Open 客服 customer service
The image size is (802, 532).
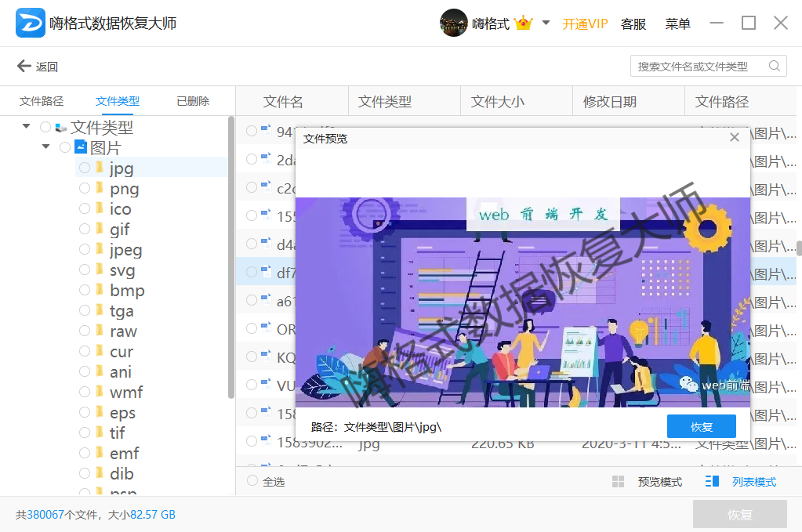click(x=633, y=24)
